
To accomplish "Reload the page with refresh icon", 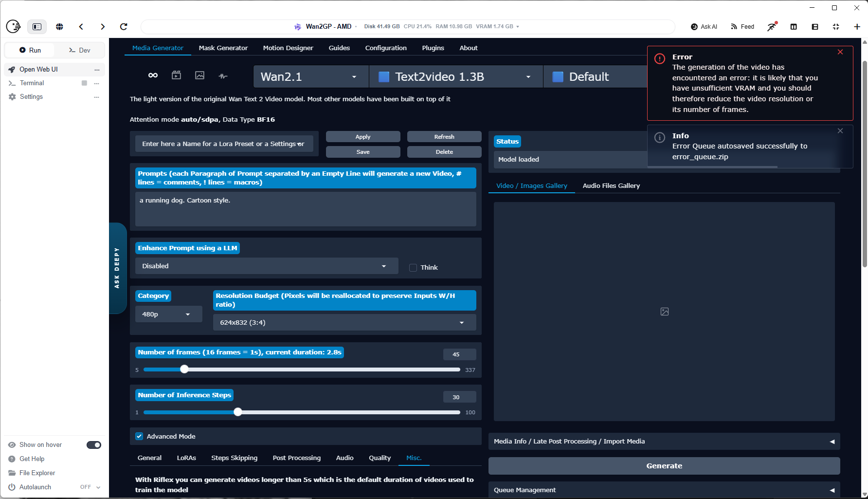I will click(124, 27).
